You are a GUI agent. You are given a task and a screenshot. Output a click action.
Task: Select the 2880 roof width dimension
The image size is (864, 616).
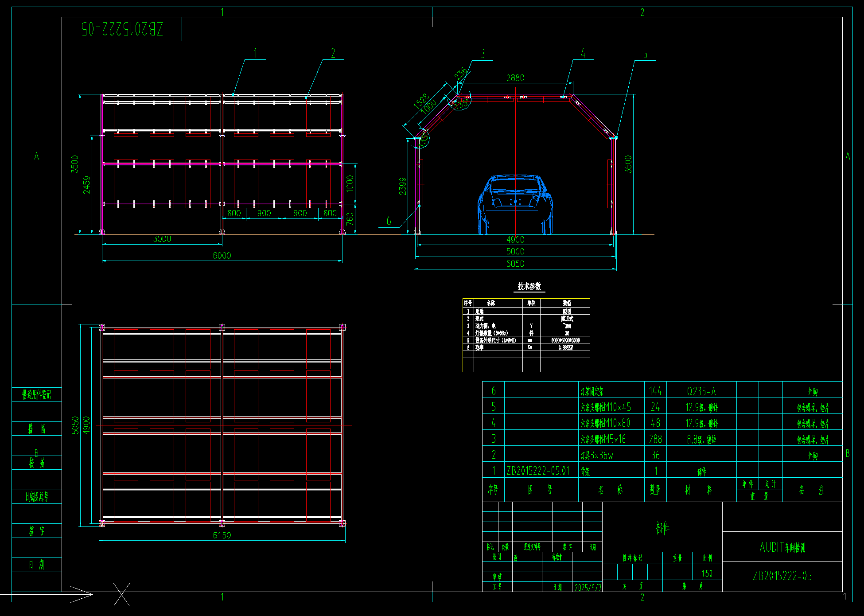515,78
